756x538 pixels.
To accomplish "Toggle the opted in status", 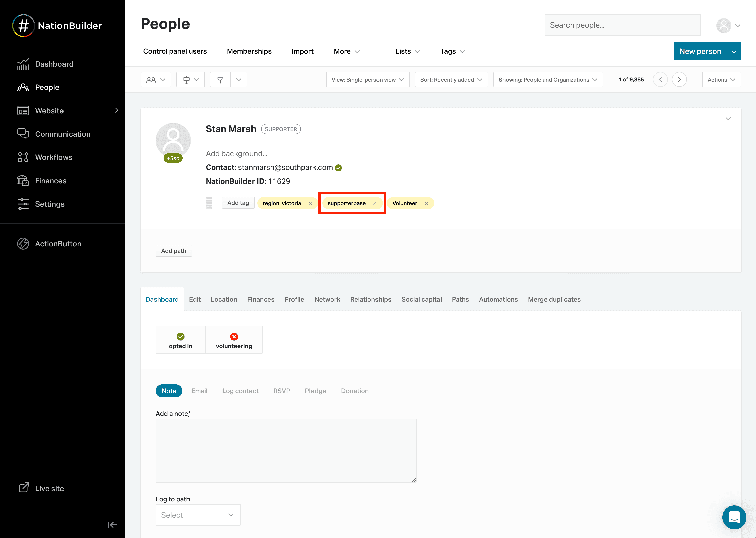I will point(180,339).
